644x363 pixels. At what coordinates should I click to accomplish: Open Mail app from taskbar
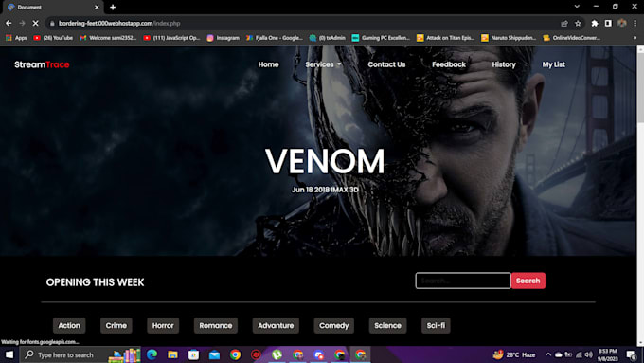coord(214,354)
